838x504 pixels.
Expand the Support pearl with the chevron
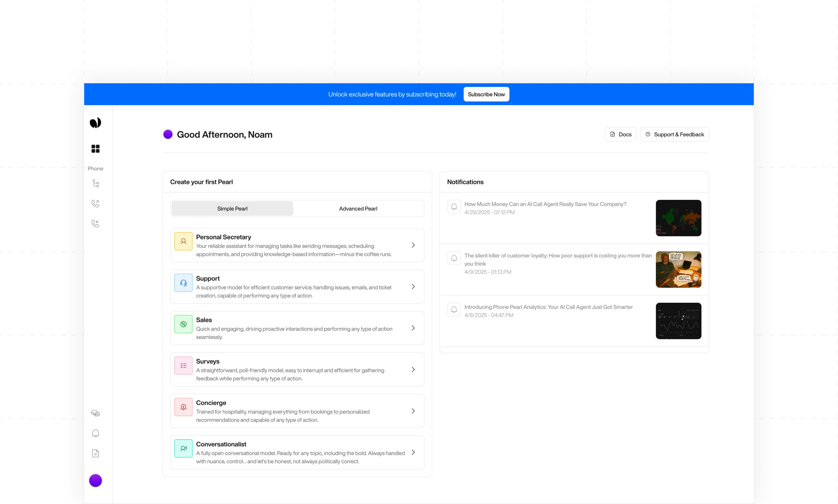[x=413, y=287]
